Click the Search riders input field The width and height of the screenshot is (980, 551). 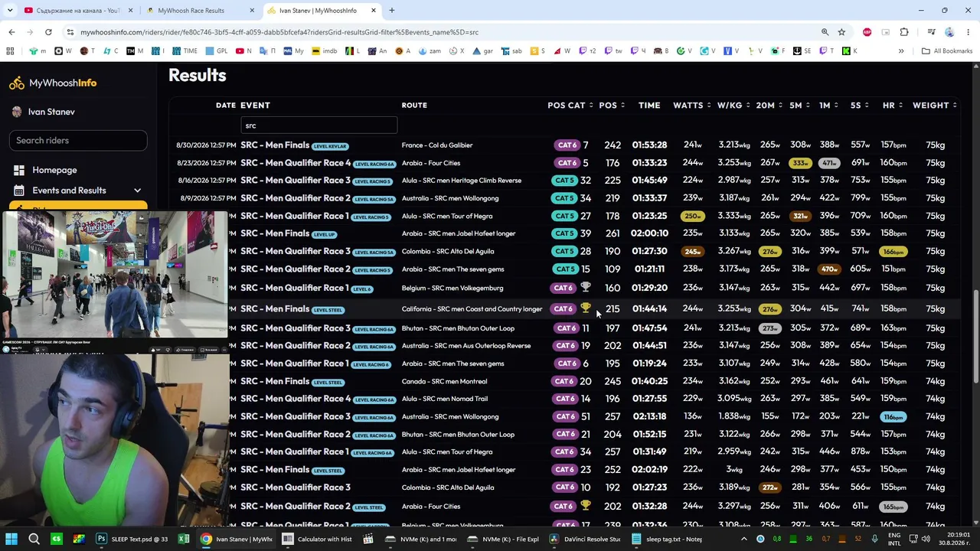click(78, 140)
